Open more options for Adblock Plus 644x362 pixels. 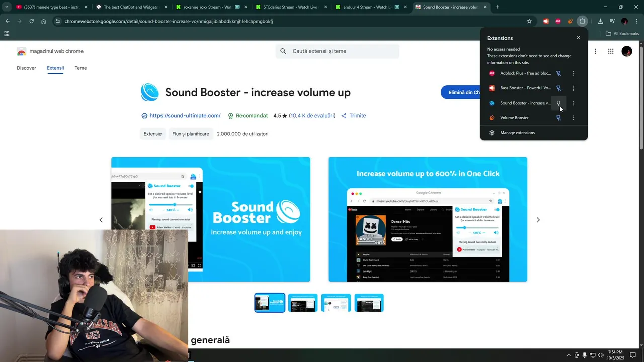click(x=574, y=73)
